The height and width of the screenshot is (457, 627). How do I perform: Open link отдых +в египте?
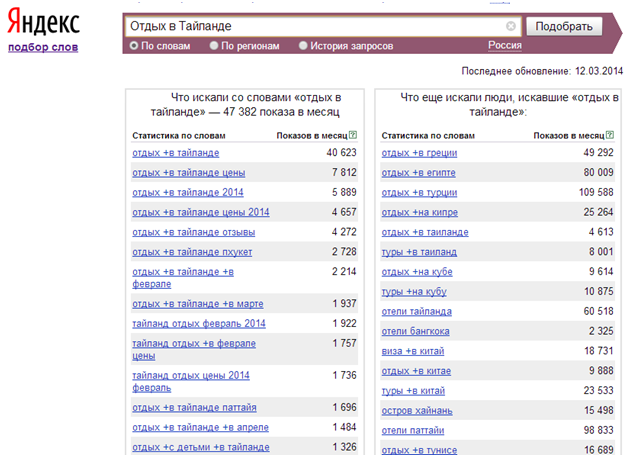point(418,173)
